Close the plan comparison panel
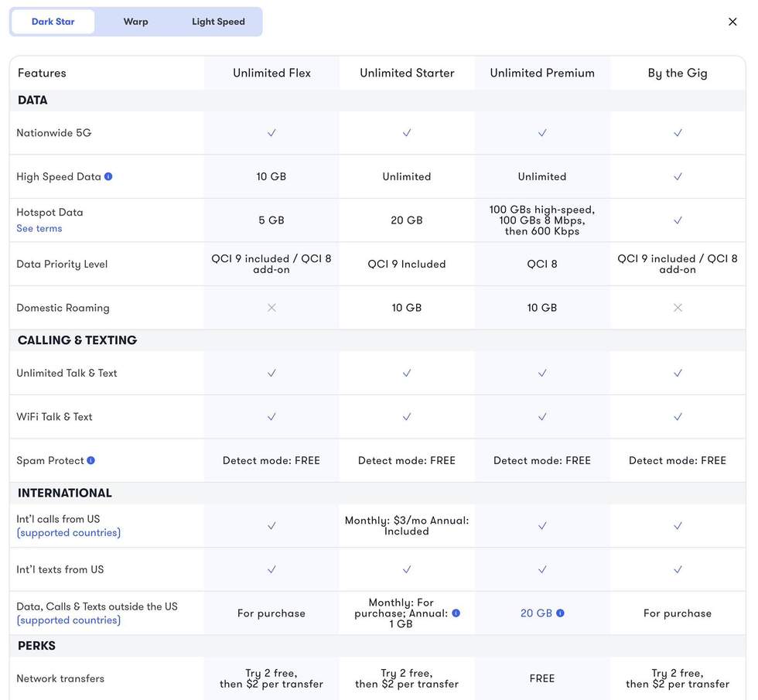758x700 pixels. click(x=732, y=22)
